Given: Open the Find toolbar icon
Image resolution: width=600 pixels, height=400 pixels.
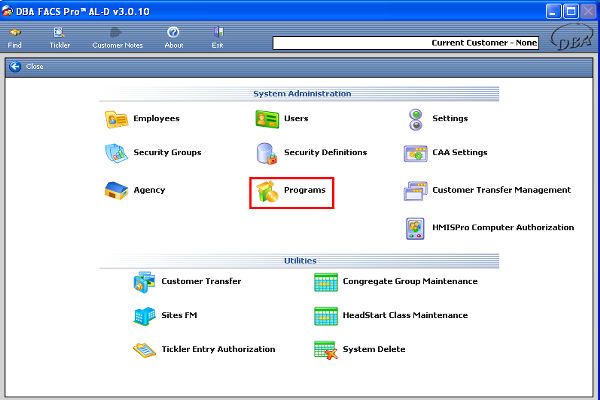Looking at the screenshot, I should click(15, 33).
